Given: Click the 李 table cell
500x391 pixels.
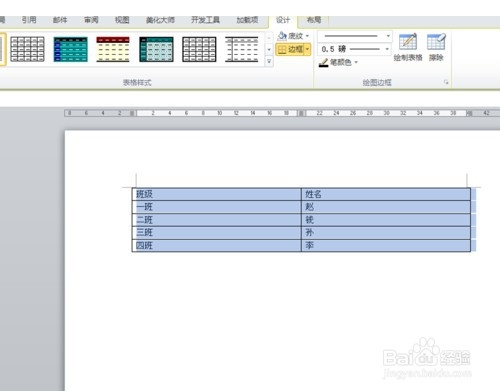Looking at the screenshot, I should (386, 246).
